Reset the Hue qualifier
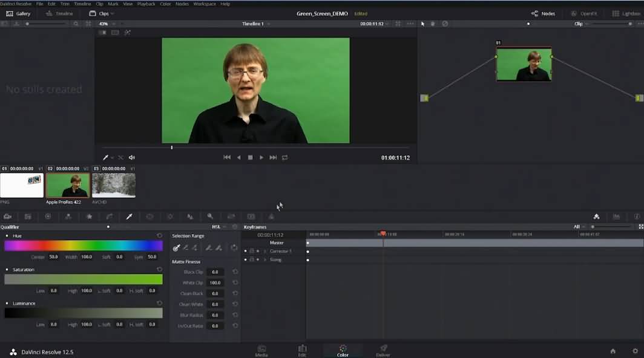644x358 pixels. (x=159, y=236)
